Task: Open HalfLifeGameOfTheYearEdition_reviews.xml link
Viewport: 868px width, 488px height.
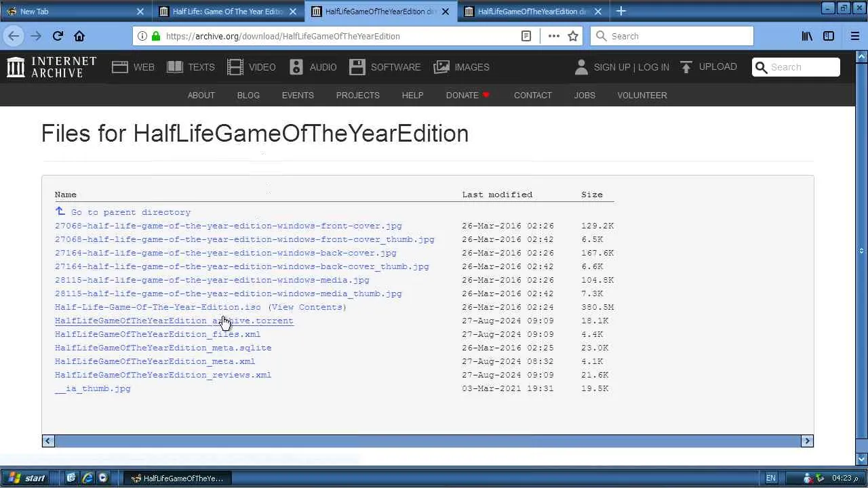Action: [x=163, y=375]
